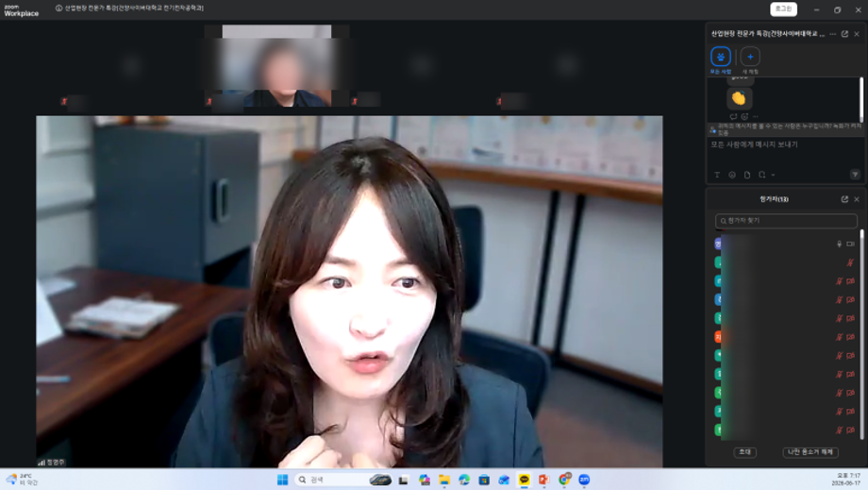Toggle camera-off icon on orange-avatar participant row
The image size is (868, 490).
pos(851,337)
